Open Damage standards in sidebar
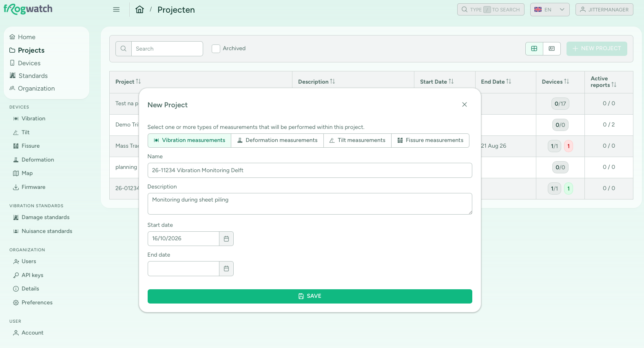Viewport: 644px width, 348px height. (45, 217)
